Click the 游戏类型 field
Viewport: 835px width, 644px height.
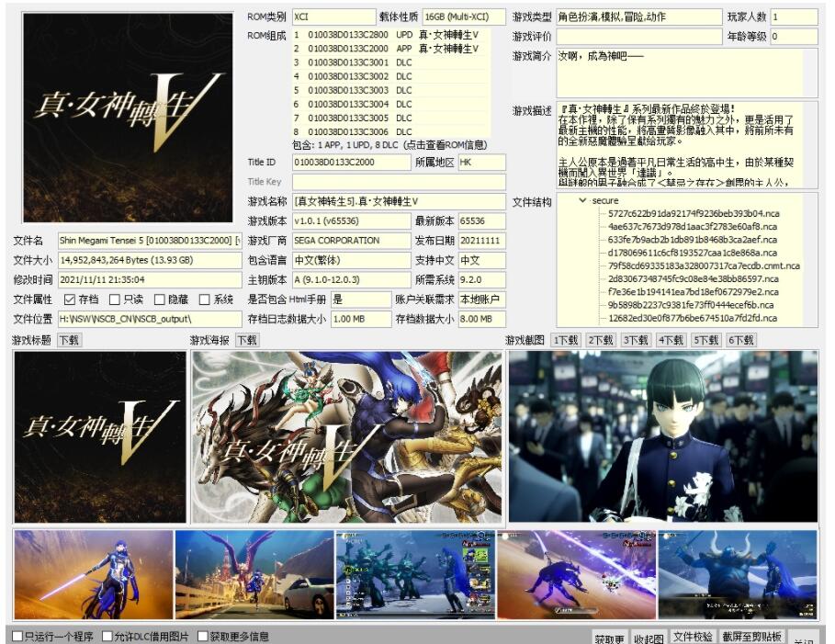[639, 17]
